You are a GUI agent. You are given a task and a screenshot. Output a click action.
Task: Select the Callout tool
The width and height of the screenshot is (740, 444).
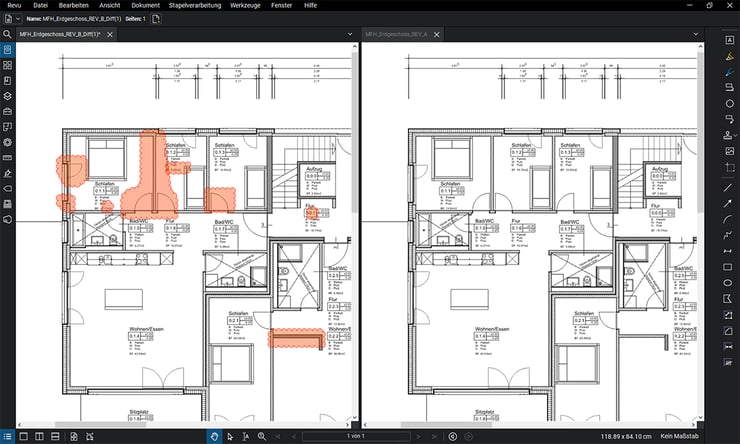click(730, 118)
